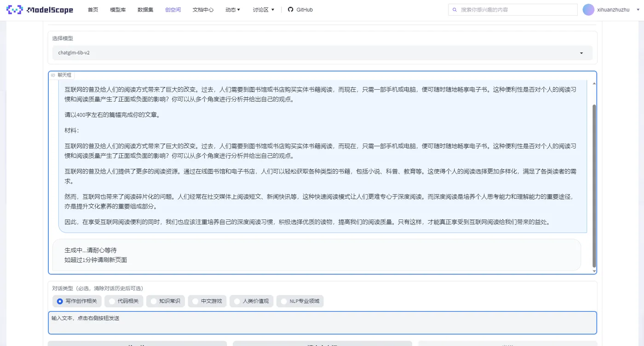Click the 材料： line in the chat
Screen dimensions: 644x346
[x=72, y=131]
